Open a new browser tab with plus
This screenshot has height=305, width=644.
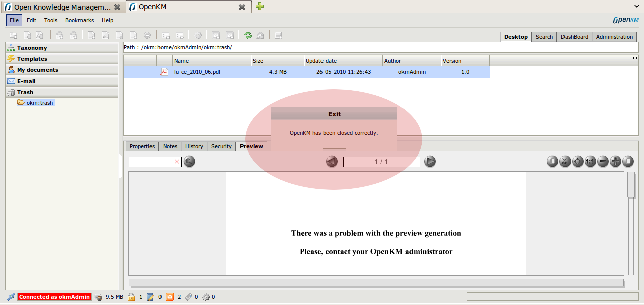(x=260, y=7)
